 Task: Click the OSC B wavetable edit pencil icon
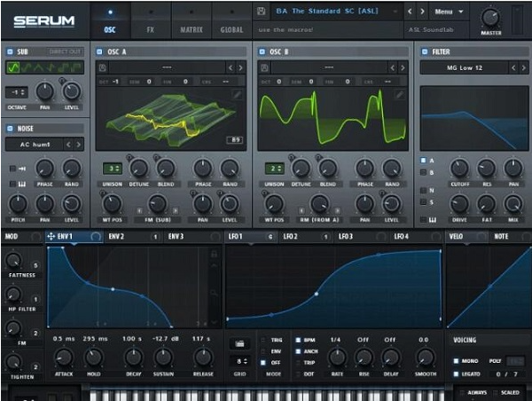pyautogui.click(x=399, y=94)
